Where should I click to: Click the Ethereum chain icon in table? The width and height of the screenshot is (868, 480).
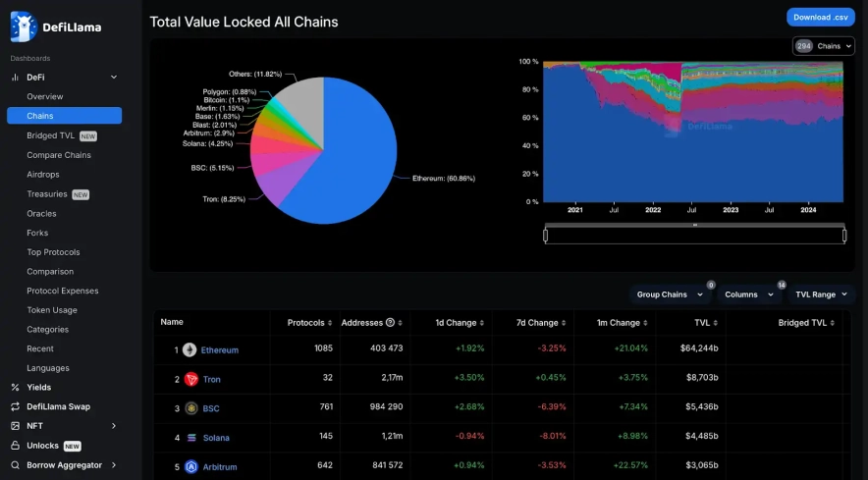(190, 349)
